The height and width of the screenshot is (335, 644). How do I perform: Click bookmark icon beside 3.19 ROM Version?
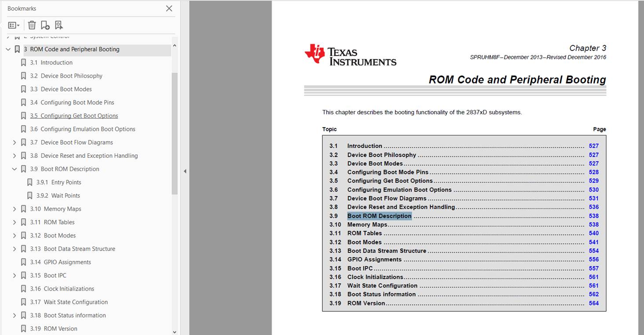[x=24, y=328]
